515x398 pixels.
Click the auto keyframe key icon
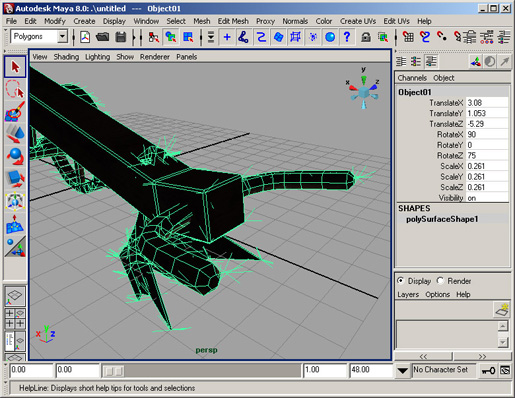[x=488, y=370]
